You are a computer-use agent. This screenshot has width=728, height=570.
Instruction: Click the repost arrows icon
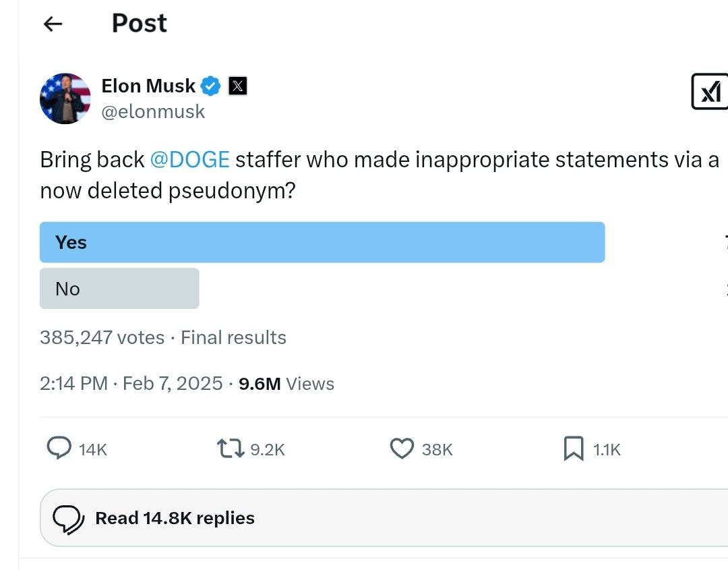click(x=231, y=449)
